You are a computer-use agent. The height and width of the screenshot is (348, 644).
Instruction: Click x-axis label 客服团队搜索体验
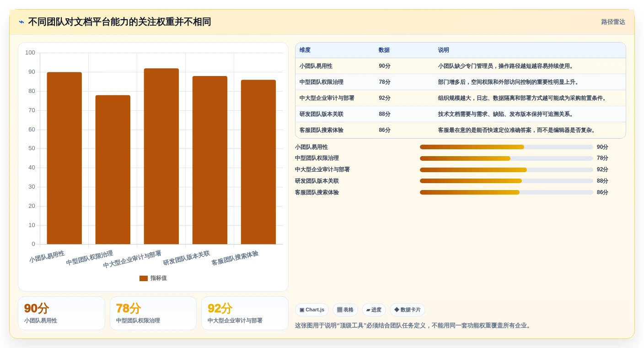(235, 258)
